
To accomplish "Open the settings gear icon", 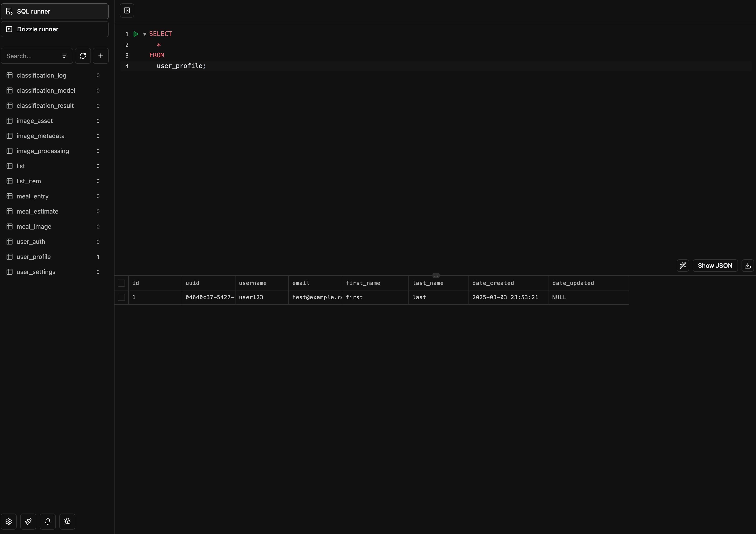I will coord(9,521).
